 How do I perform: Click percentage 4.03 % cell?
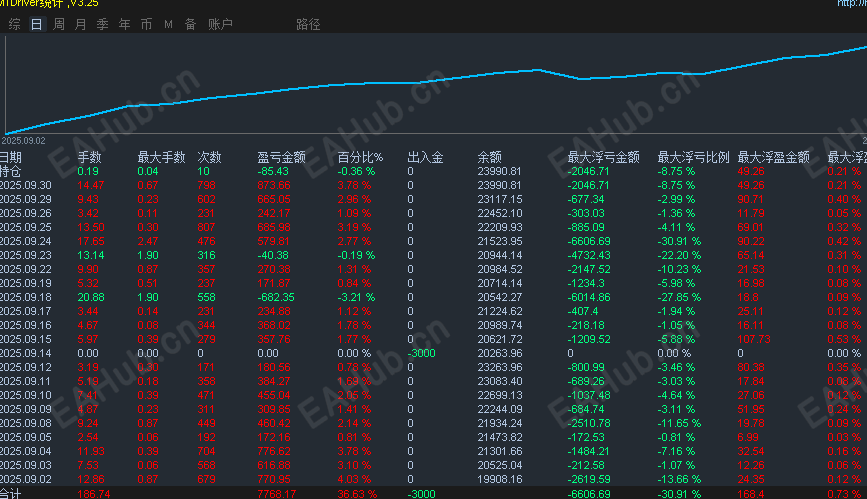[x=354, y=479]
